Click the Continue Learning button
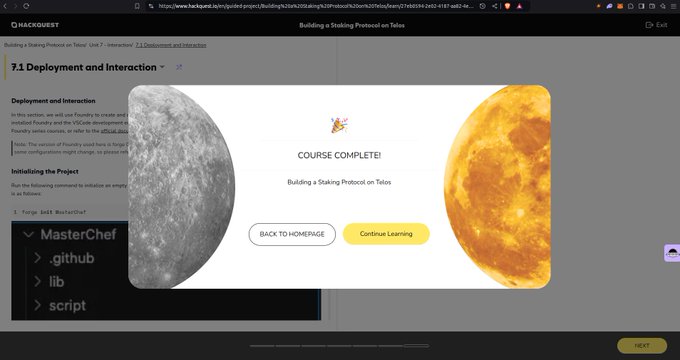The height and width of the screenshot is (360, 680). [386, 234]
